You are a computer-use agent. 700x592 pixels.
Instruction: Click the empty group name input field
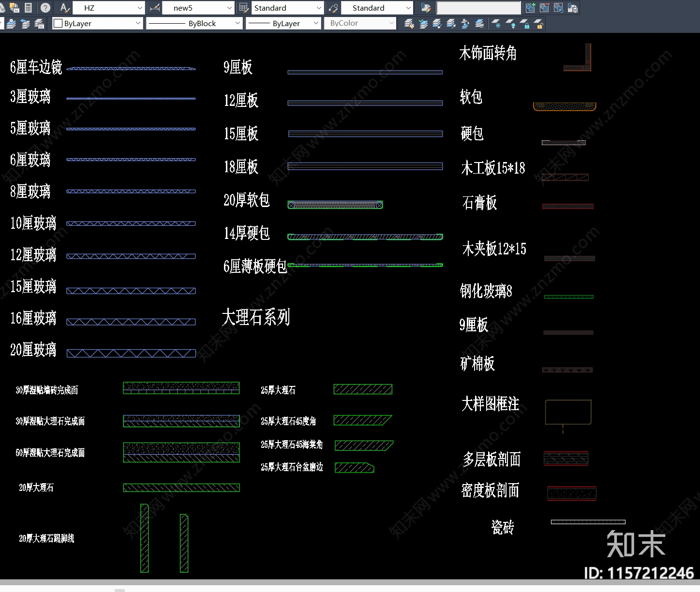[x=479, y=8]
